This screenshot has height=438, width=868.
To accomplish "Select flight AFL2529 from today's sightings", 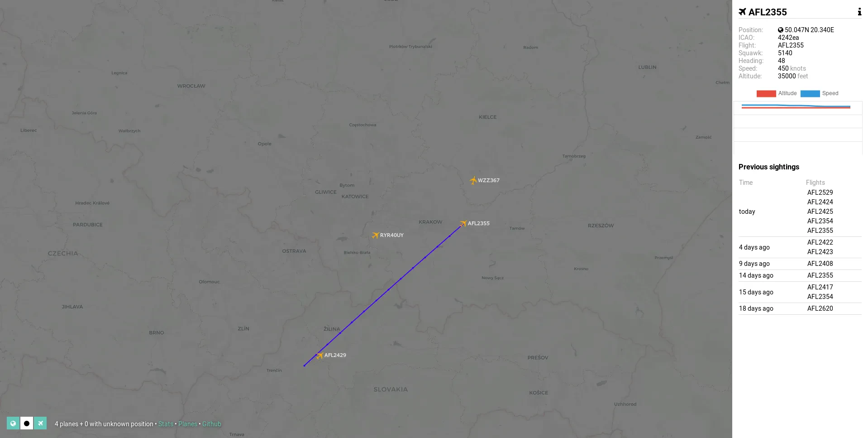I will point(820,193).
